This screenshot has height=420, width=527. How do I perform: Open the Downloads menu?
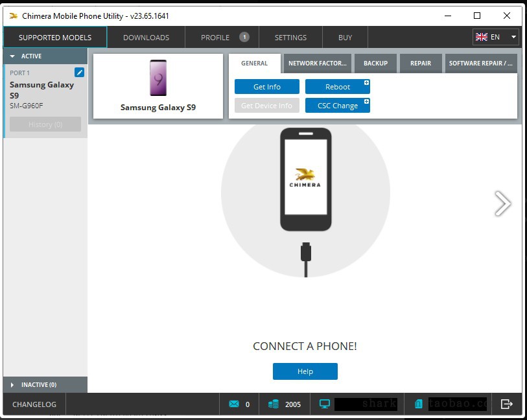(x=146, y=38)
